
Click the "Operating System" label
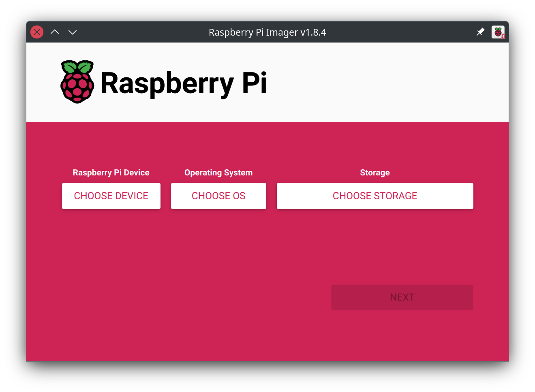[x=218, y=173]
